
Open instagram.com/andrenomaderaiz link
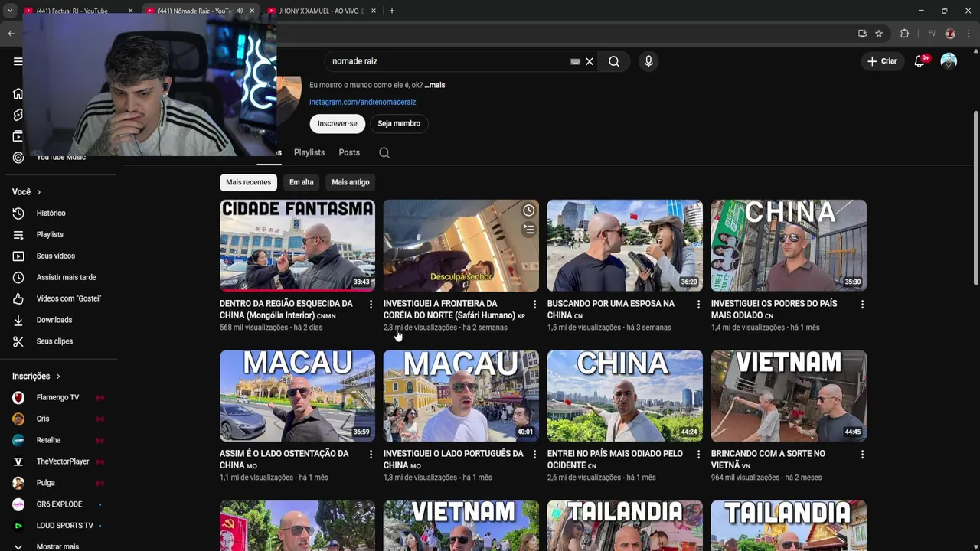362,102
